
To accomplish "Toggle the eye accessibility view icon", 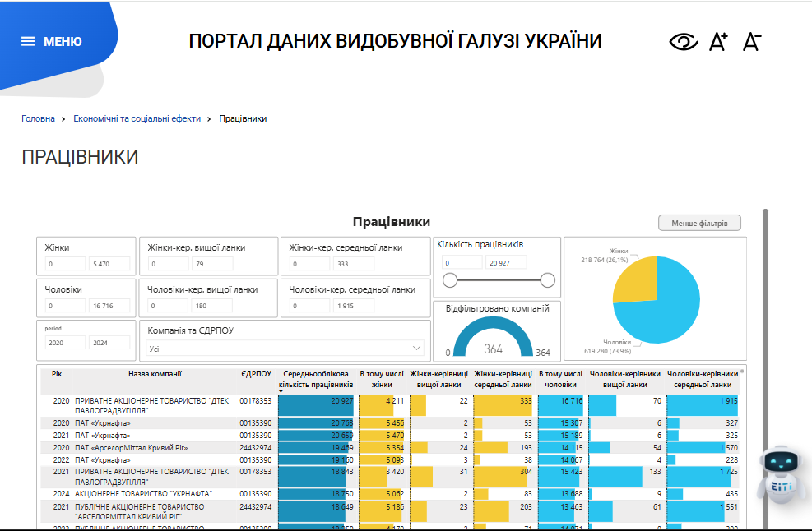I will [x=684, y=42].
